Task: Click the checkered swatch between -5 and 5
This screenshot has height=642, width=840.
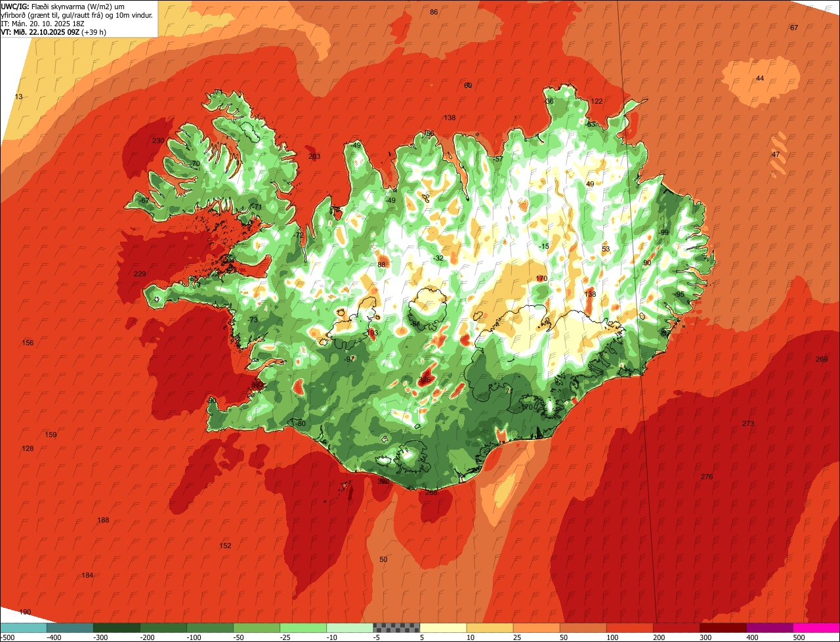Action: click(x=396, y=628)
